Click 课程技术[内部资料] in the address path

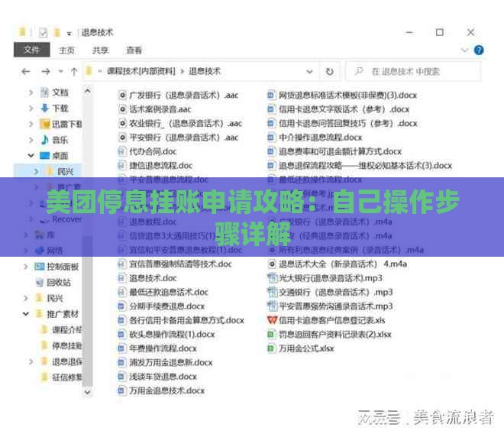(x=141, y=71)
